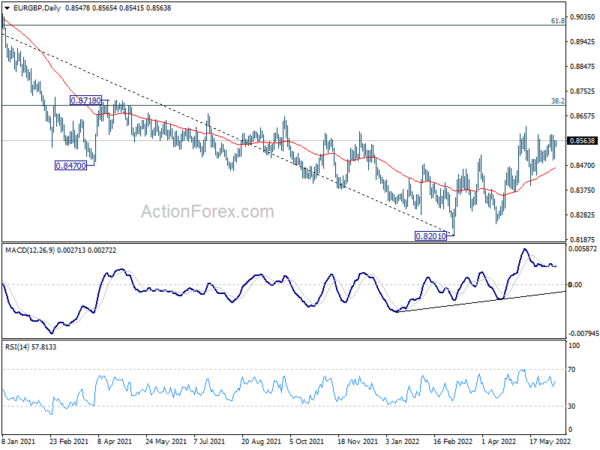Select the 8 Apr 2021 date label
Viewport: 600px width, 450px height.
(x=115, y=442)
